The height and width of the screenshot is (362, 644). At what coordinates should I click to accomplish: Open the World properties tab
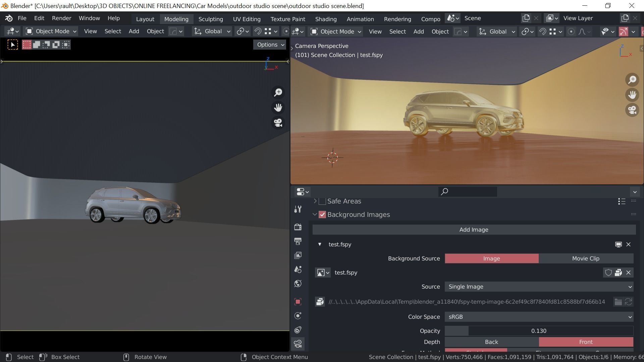coord(298,284)
